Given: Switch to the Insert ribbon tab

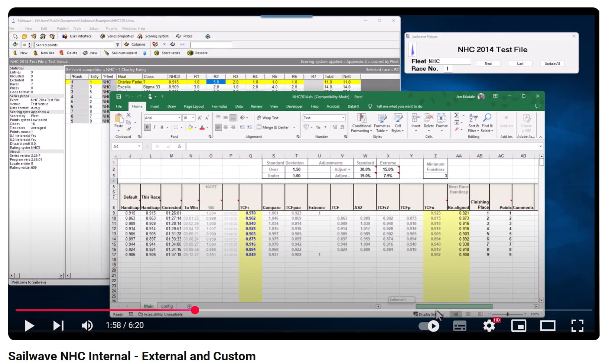Looking at the screenshot, I should point(154,106).
